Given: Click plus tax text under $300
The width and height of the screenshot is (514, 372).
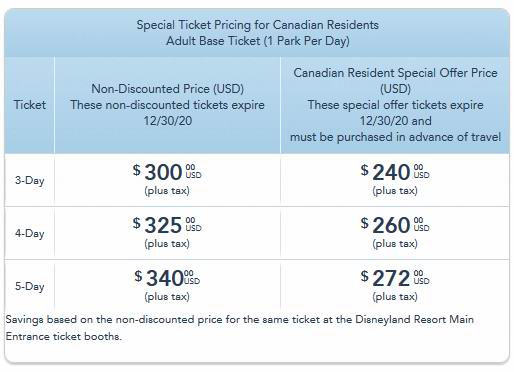Looking at the screenshot, I should tap(167, 191).
